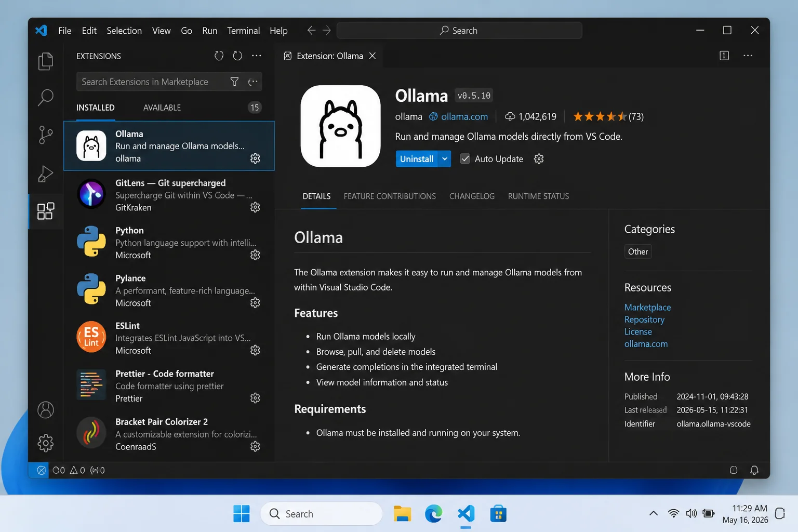
Task: Open Microsoft Store from the taskbar
Action: (x=498, y=514)
